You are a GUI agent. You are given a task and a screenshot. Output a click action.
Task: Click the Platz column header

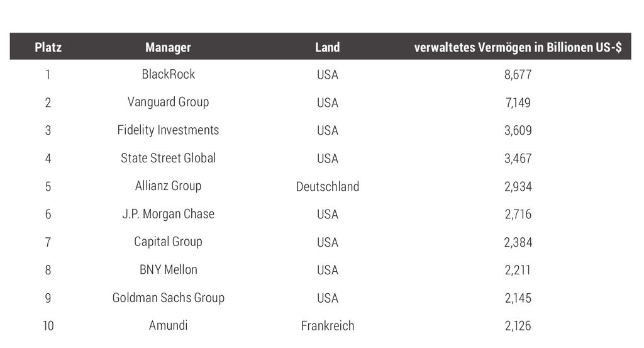coord(48,47)
